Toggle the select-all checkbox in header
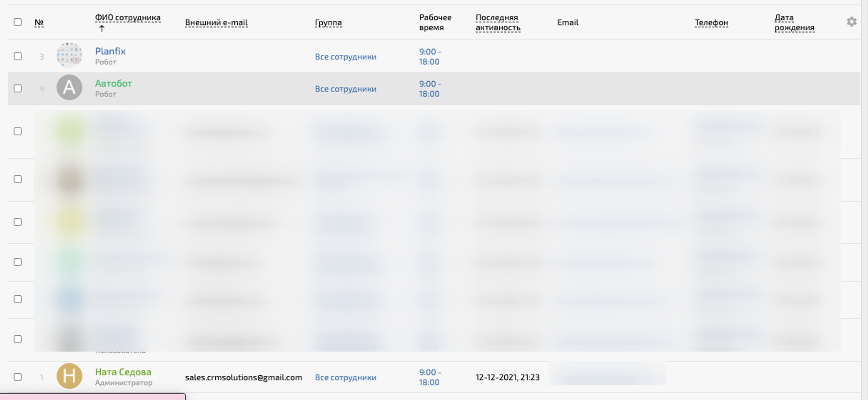Image resolution: width=868 pixels, height=400 pixels. tap(18, 22)
